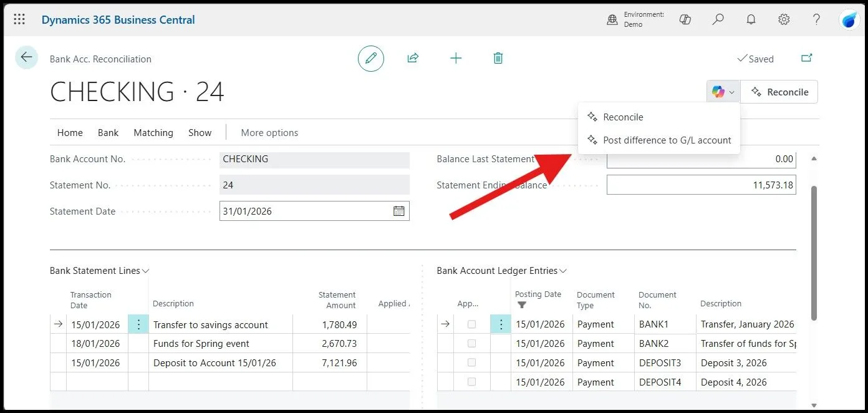Click the Posting Date filter funnel icon
The width and height of the screenshot is (868, 413).
[x=522, y=305]
